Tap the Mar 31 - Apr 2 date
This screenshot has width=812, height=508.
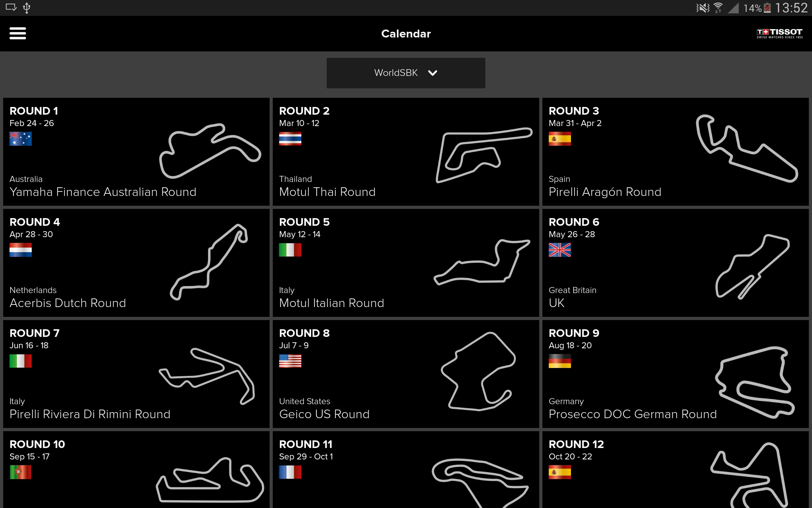(x=575, y=123)
